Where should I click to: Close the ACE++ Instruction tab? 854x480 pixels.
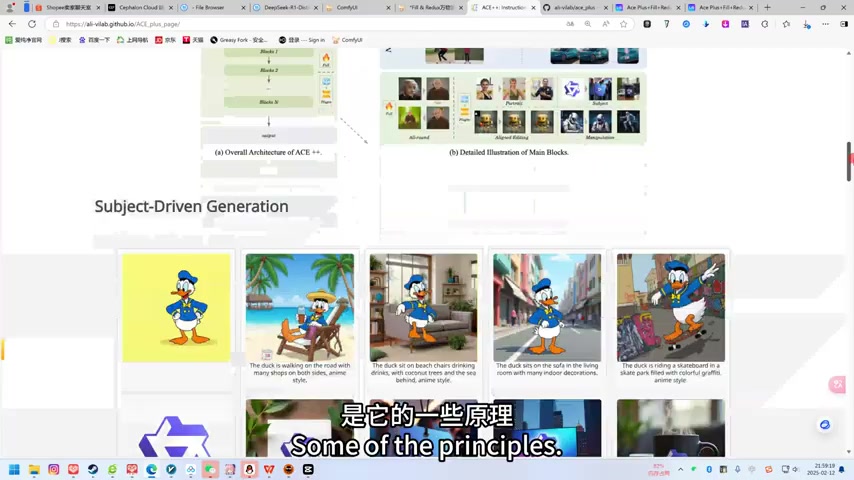(x=533, y=8)
